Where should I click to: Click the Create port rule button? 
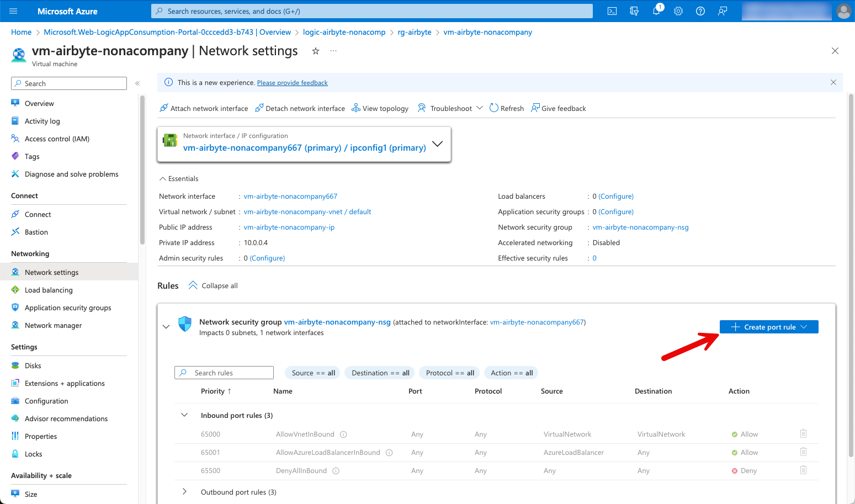[x=769, y=327]
